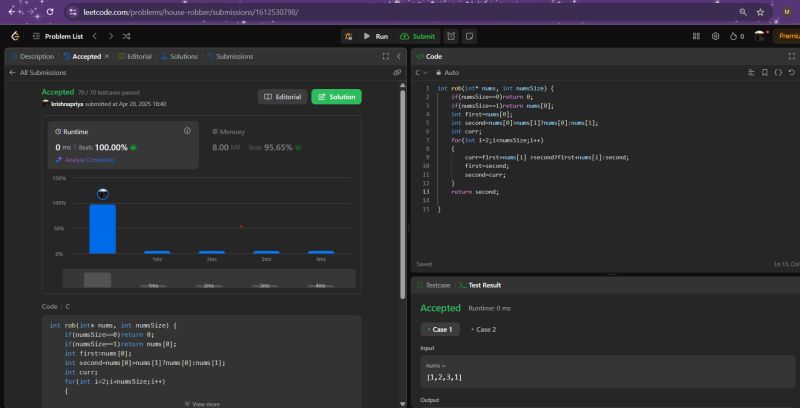800x408 pixels.
Task: Place cursor on code line 13
Action: (x=474, y=192)
